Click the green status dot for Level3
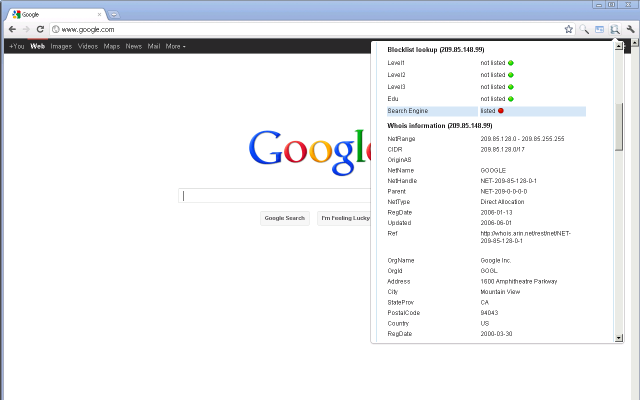The image size is (640, 400). tap(511, 87)
